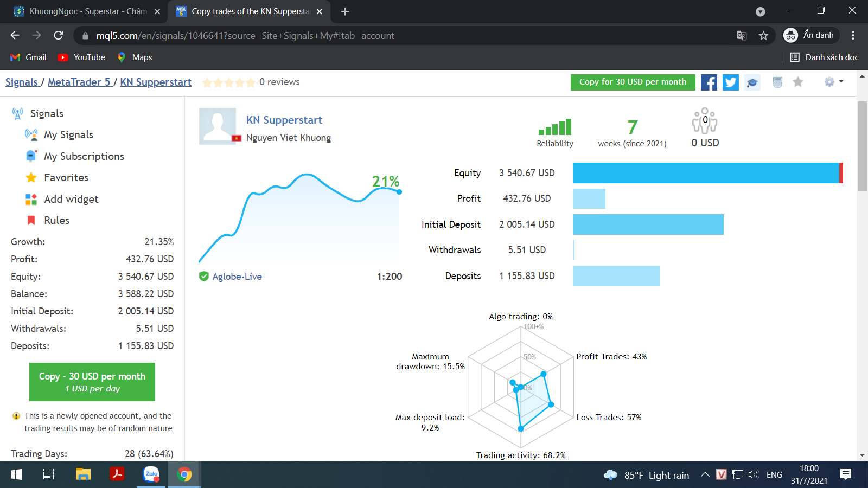The width and height of the screenshot is (868, 488).
Task: View site information lock icon
Action: (85, 36)
